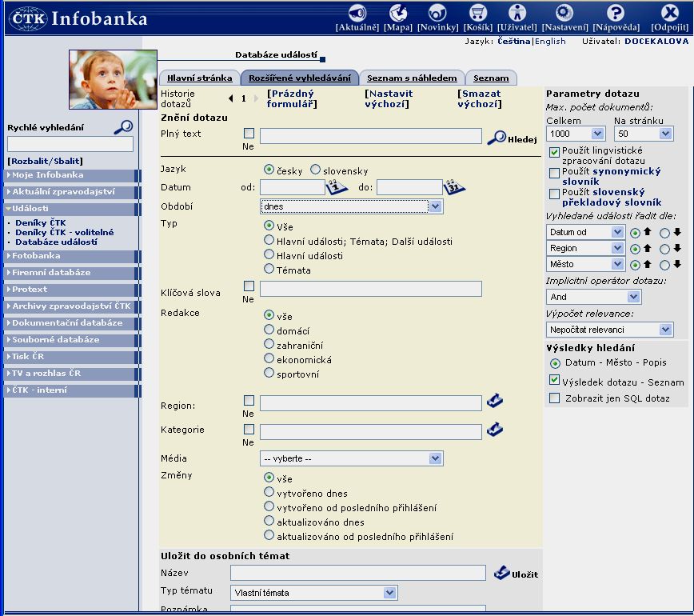Open the Období dropdown showing 'dnes'
Screen dimensions: 694x616
point(352,206)
